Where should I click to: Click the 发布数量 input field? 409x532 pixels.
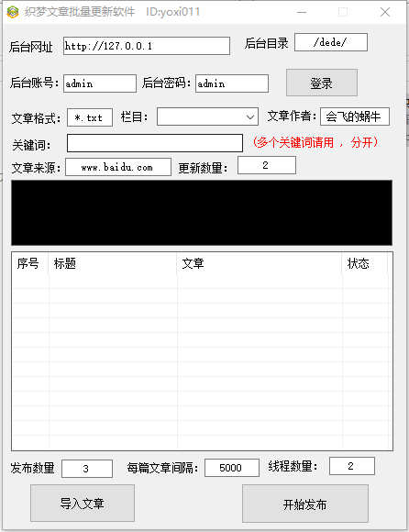pyautogui.click(x=87, y=469)
